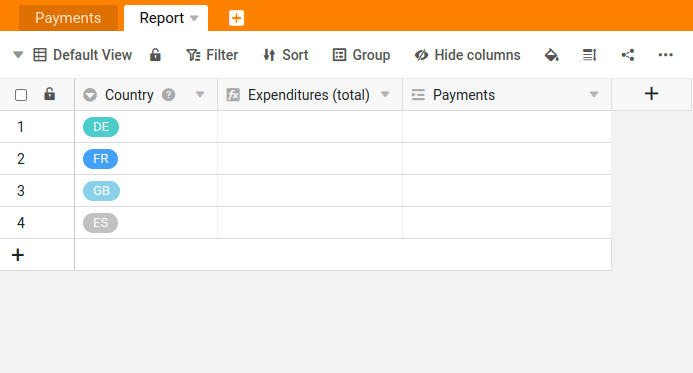Image resolution: width=693 pixels, height=373 pixels.
Task: Open the Payments column dropdown arrow
Action: click(594, 95)
